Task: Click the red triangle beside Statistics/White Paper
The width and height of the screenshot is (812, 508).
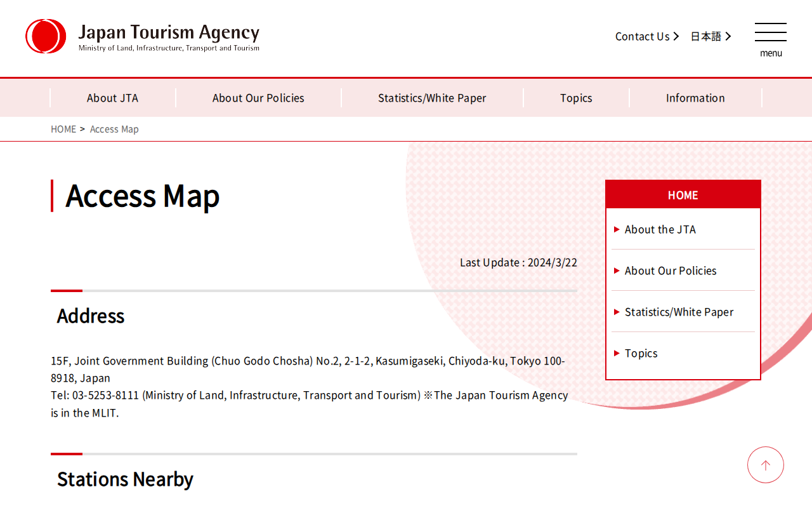Action: click(x=617, y=312)
